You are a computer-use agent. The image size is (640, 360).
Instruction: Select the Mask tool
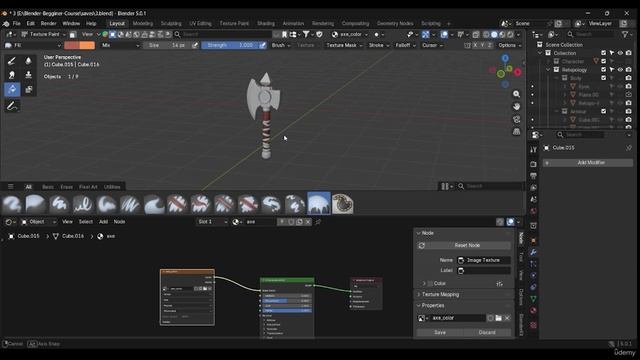(28, 89)
